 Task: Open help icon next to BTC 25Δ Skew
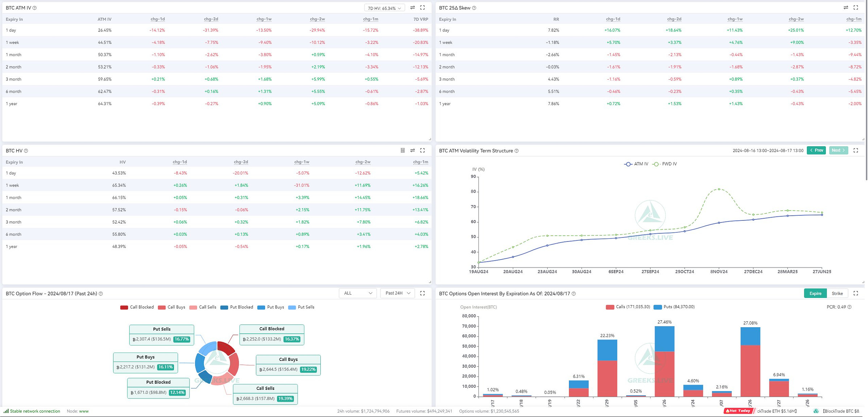pos(474,8)
